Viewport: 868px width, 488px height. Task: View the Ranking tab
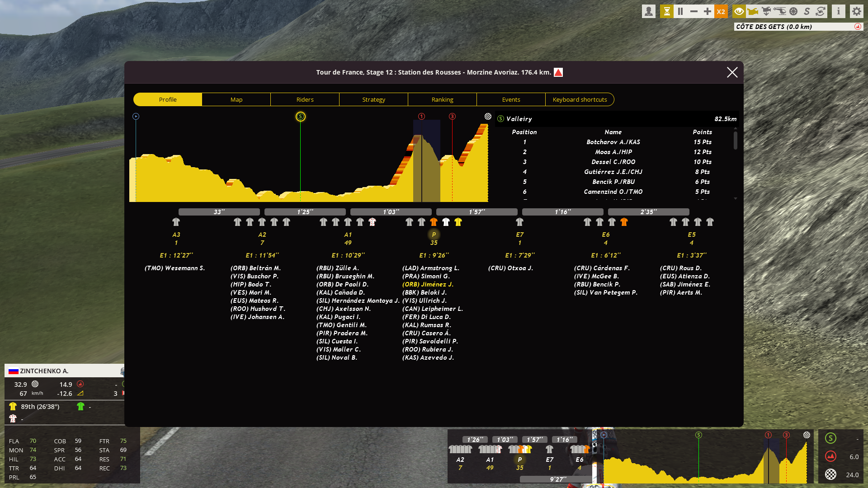443,99
